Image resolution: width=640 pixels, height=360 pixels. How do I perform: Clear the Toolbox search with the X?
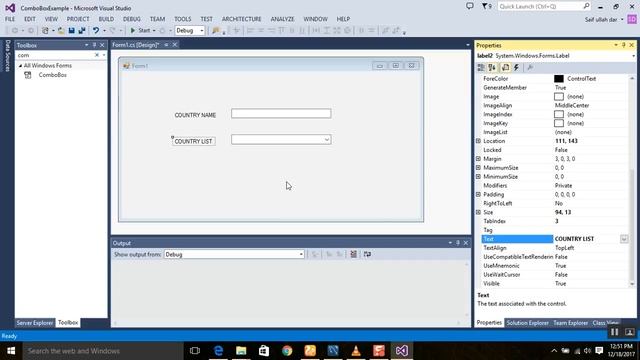tap(97, 55)
